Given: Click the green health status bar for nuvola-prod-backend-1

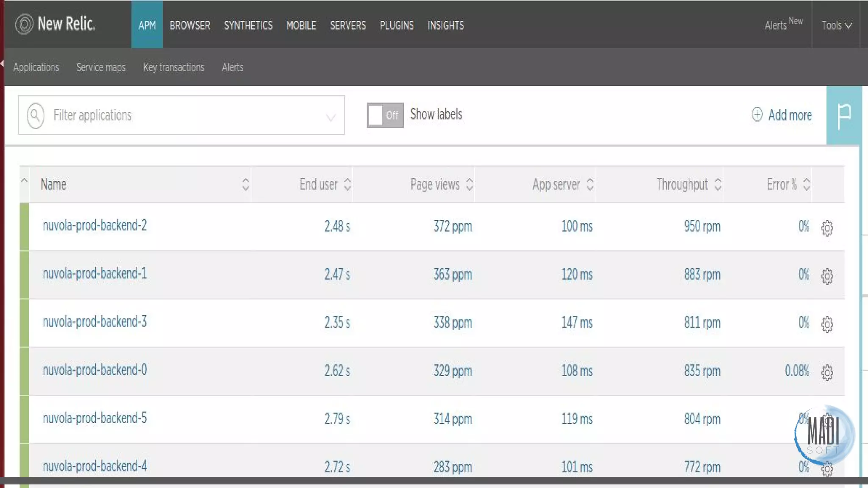Looking at the screenshot, I should 24,274.
